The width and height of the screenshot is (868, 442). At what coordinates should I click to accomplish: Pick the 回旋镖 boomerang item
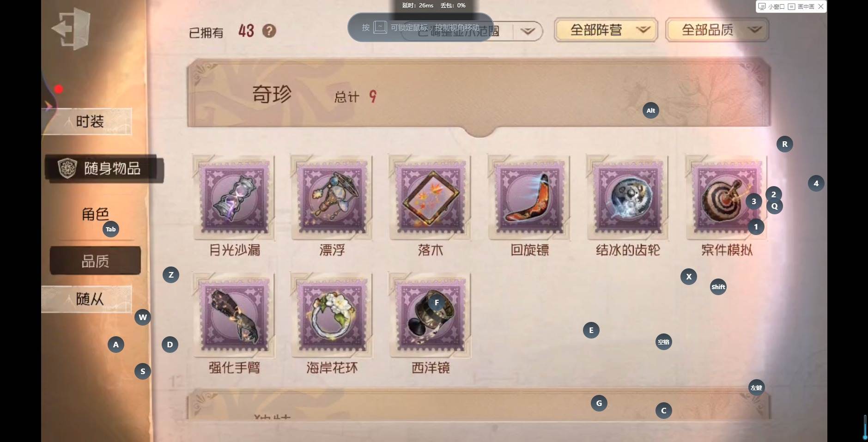point(529,197)
